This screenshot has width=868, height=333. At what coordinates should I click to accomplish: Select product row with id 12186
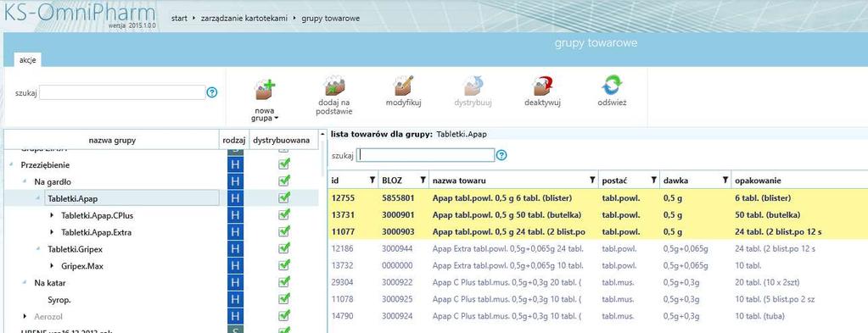pyautogui.click(x=598, y=249)
